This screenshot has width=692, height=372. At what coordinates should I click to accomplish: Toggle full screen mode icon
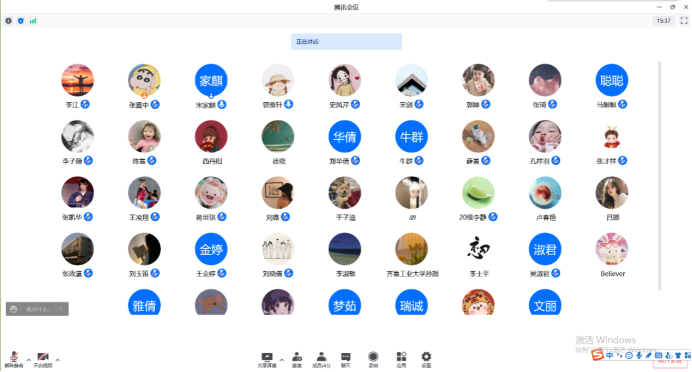click(684, 21)
